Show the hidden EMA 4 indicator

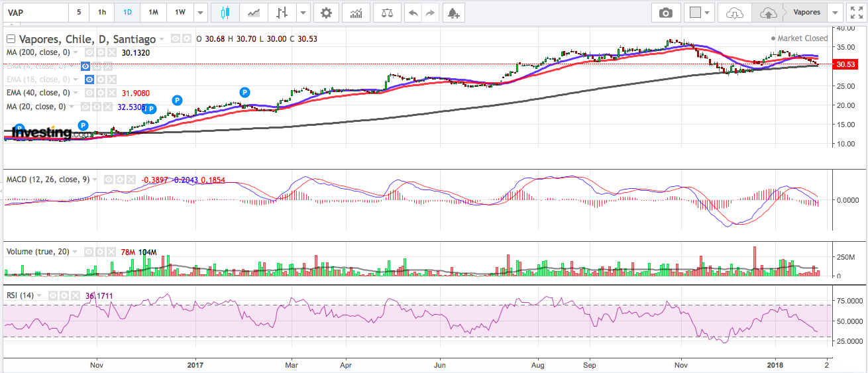[x=85, y=66]
